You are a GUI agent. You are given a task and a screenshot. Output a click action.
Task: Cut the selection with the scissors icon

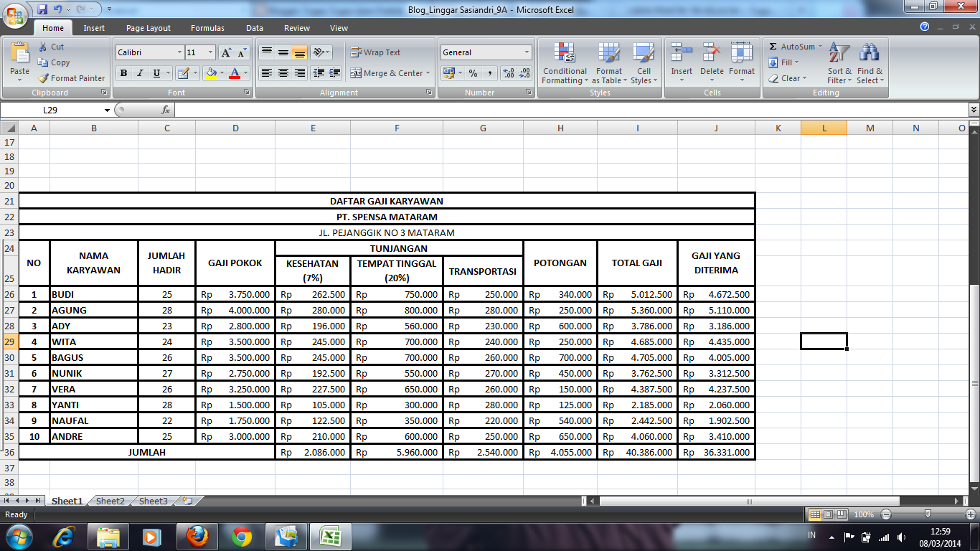pyautogui.click(x=51, y=47)
